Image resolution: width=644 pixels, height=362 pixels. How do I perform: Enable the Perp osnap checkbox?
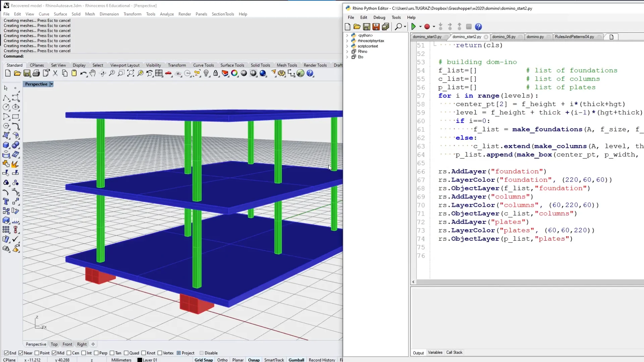(96, 353)
